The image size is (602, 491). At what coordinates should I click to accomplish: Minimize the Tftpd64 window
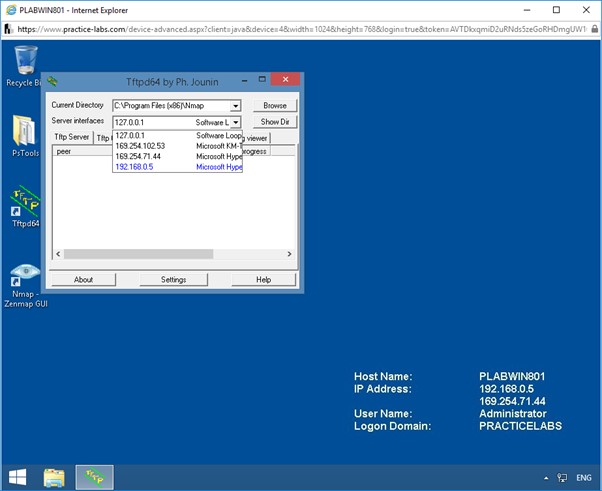pos(244,81)
